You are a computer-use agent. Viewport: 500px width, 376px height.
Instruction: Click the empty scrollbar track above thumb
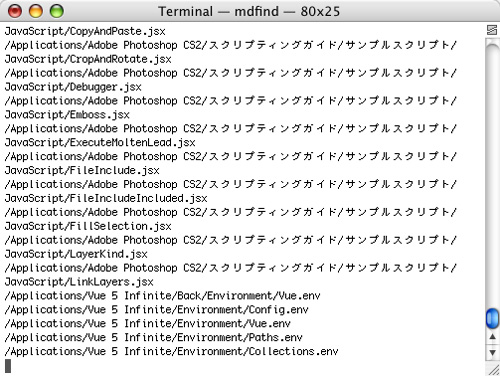point(492,173)
